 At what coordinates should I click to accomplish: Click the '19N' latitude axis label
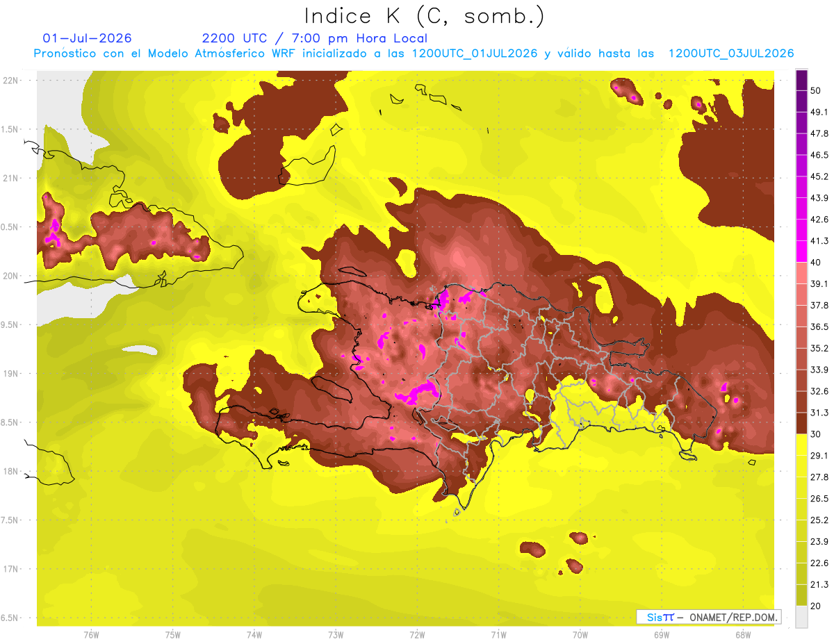[10, 373]
